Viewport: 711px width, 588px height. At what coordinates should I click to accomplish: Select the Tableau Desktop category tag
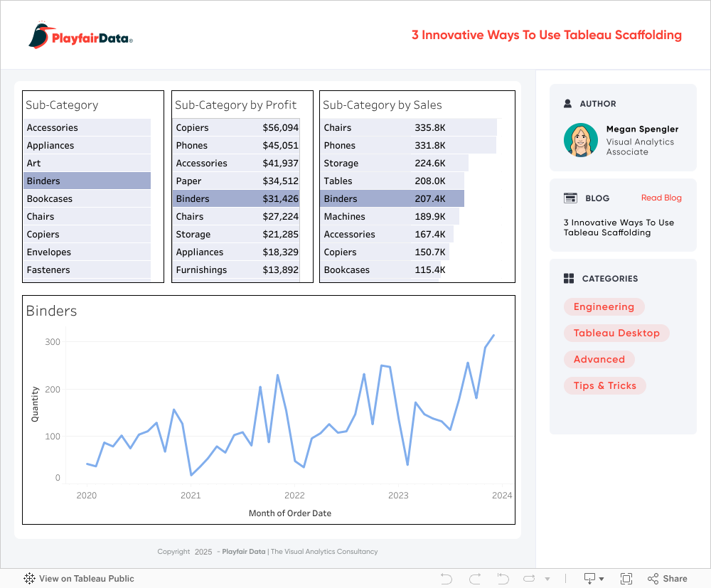tap(616, 333)
